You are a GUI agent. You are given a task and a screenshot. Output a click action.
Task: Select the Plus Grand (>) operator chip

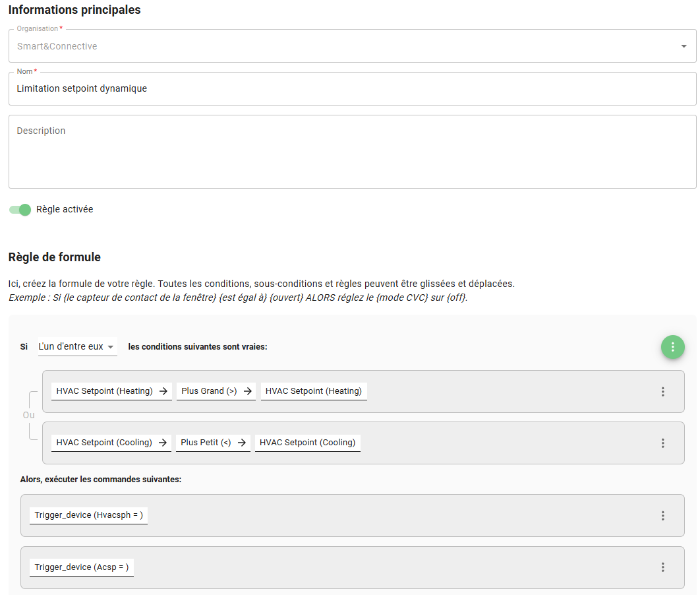(x=209, y=391)
